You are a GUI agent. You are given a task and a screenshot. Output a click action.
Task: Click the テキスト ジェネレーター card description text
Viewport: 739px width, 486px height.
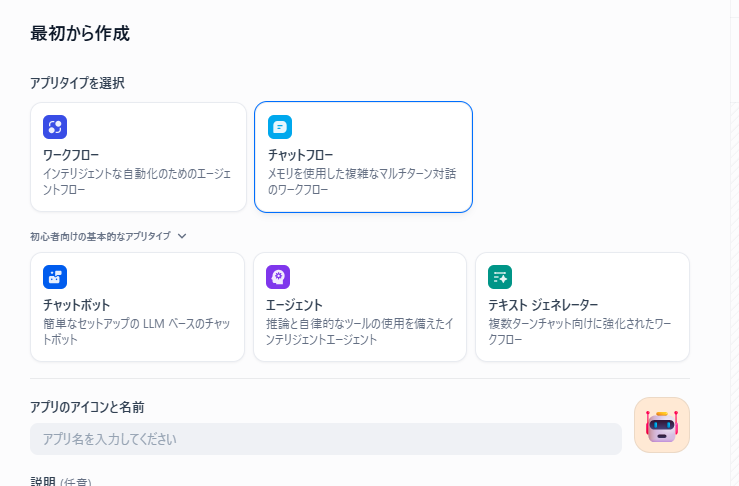pos(580,331)
